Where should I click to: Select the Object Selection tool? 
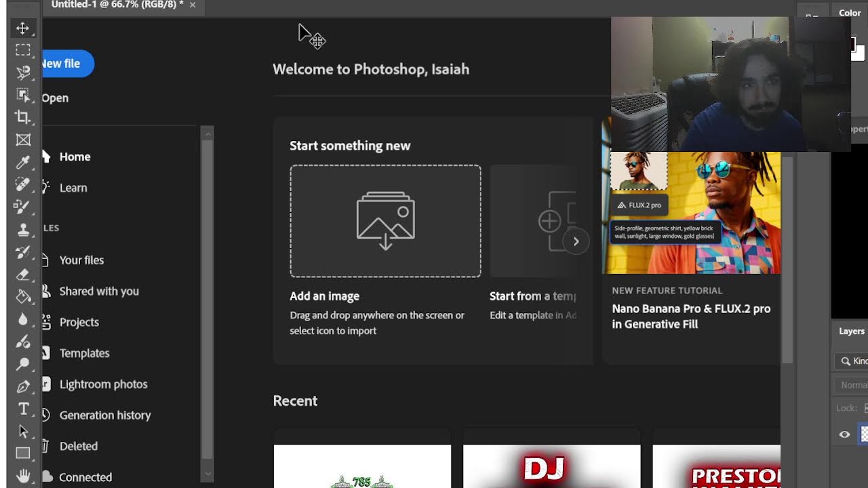click(23, 95)
